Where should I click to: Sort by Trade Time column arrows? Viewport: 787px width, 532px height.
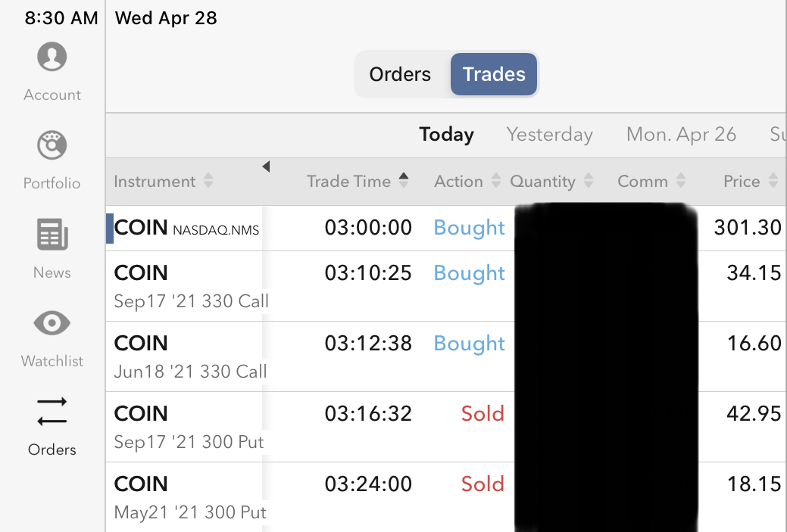tap(404, 180)
